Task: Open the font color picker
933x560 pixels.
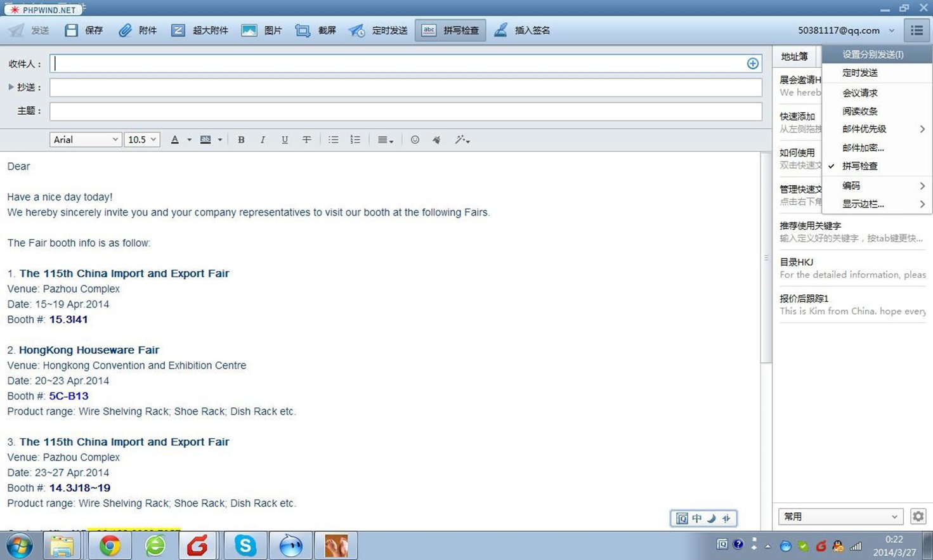Action: [175, 140]
